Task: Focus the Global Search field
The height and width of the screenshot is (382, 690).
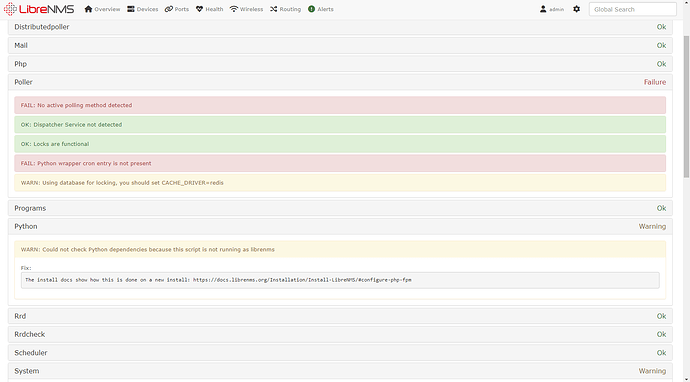Action: [x=632, y=9]
